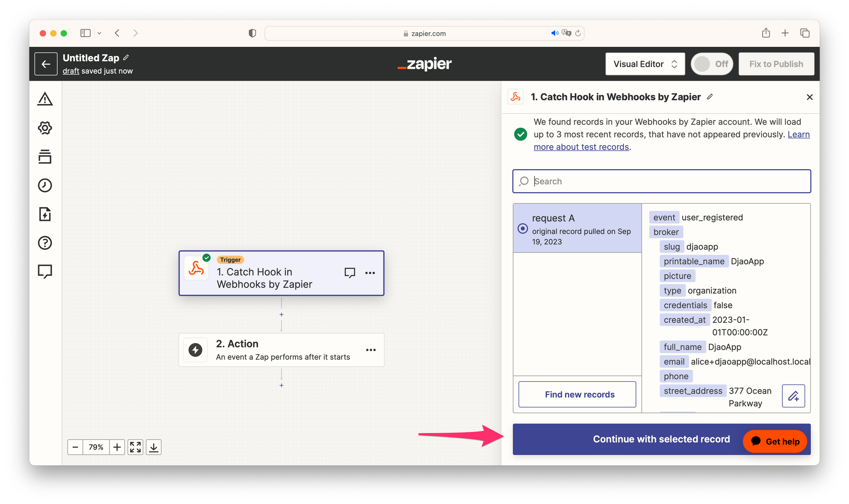Image resolution: width=849 pixels, height=504 pixels.
Task: Expand Safari sidebar dropdown chevron
Action: click(x=99, y=33)
